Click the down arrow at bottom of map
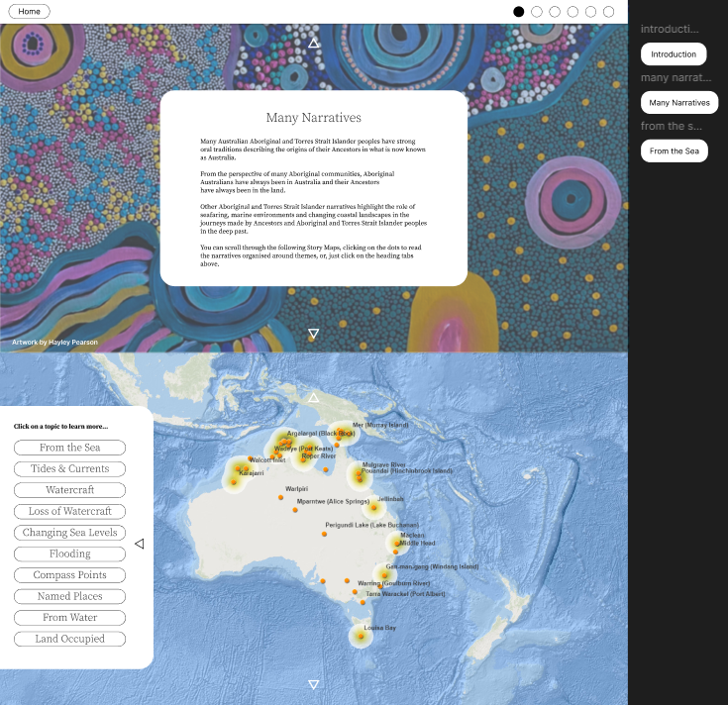This screenshot has height=705, width=728. click(313, 684)
